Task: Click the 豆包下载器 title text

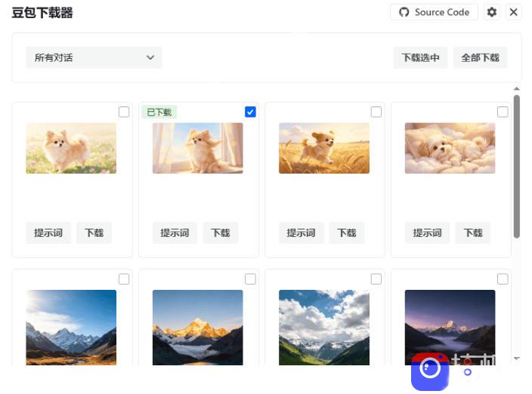Action: click(42, 13)
